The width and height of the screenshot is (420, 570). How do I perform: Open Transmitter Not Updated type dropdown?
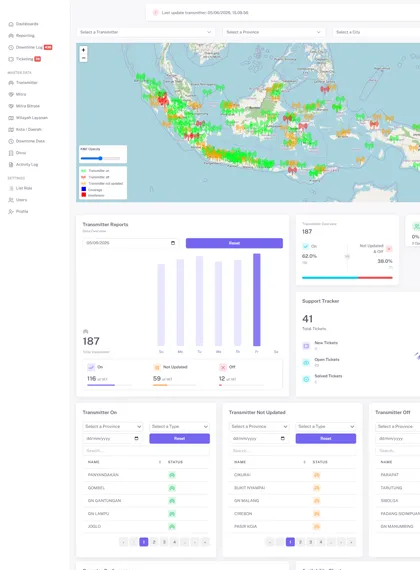pyautogui.click(x=326, y=426)
